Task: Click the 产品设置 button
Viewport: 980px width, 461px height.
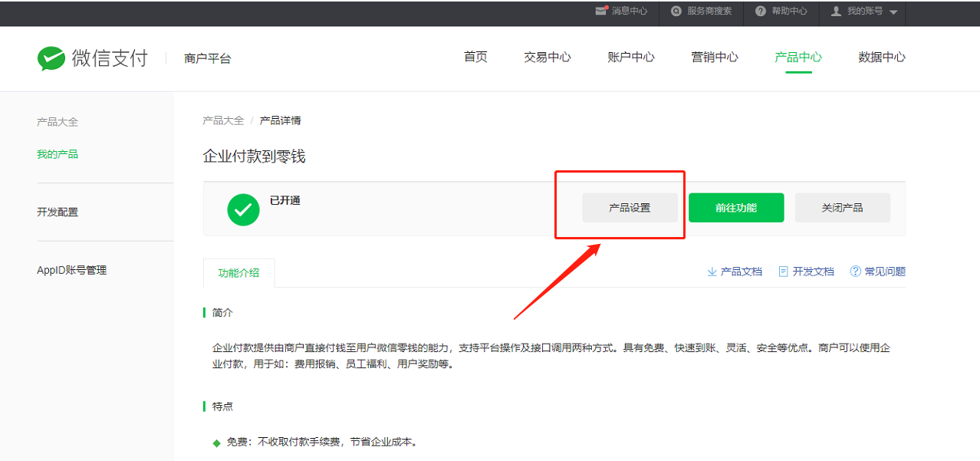Action: click(630, 208)
